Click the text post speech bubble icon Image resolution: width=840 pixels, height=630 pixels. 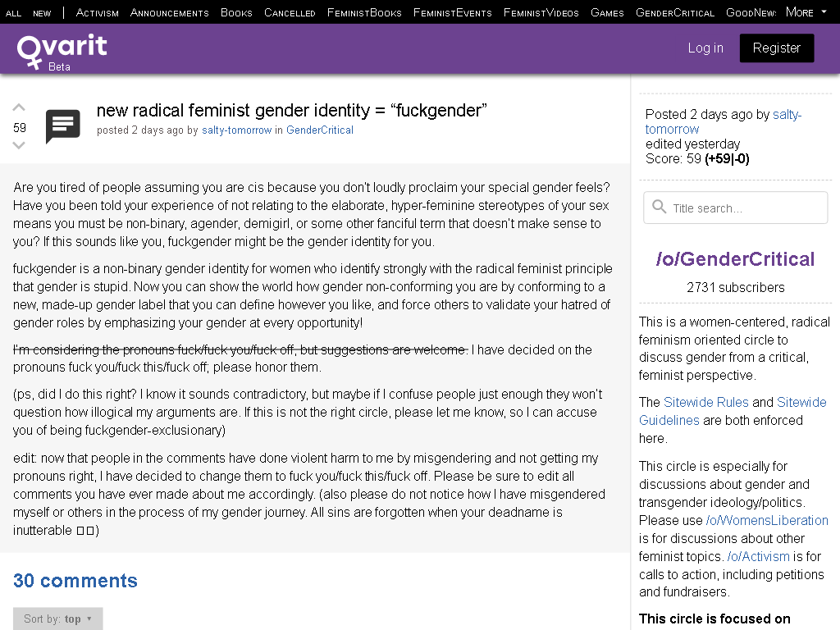coord(62,126)
